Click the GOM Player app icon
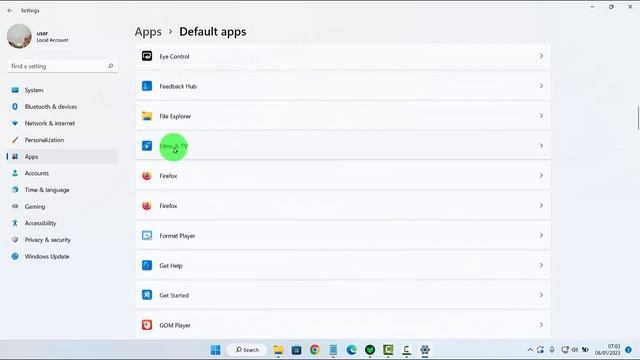Screen dimensions: 640x360 click(147, 325)
